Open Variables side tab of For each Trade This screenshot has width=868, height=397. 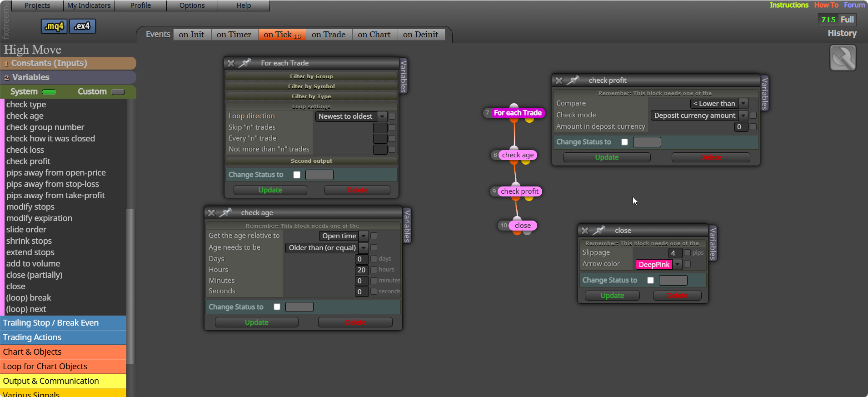pyautogui.click(x=403, y=76)
